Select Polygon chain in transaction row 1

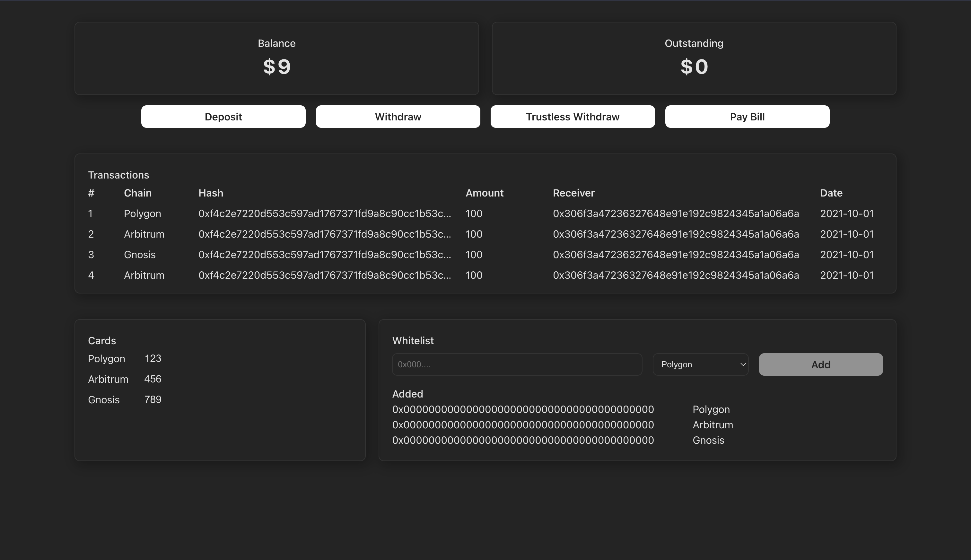pos(142,214)
